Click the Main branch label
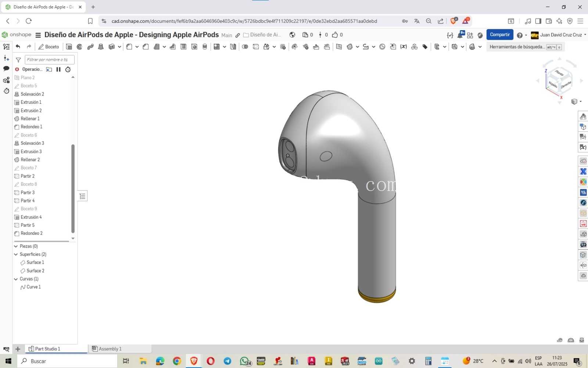The image size is (588, 368). 227,35
